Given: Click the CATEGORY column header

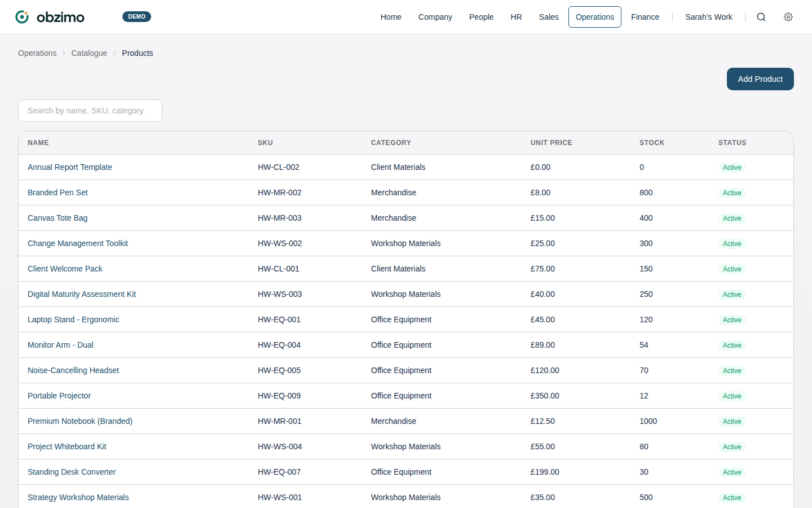Looking at the screenshot, I should (391, 143).
